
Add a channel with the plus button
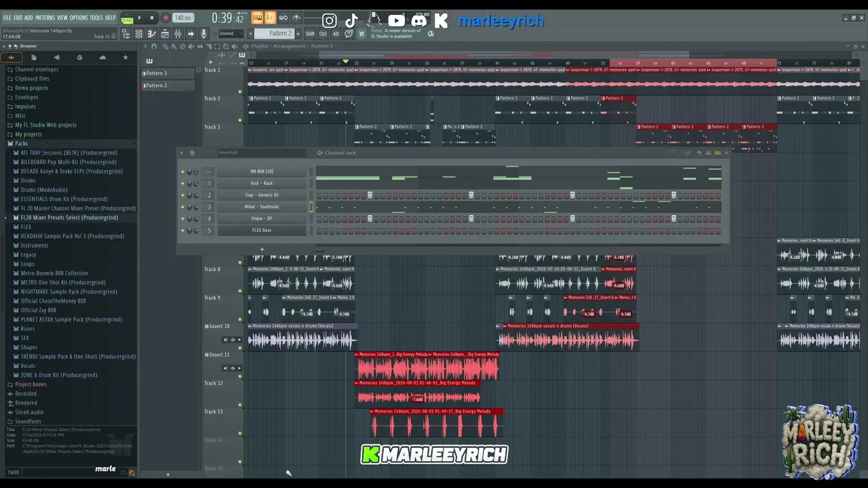click(x=262, y=249)
